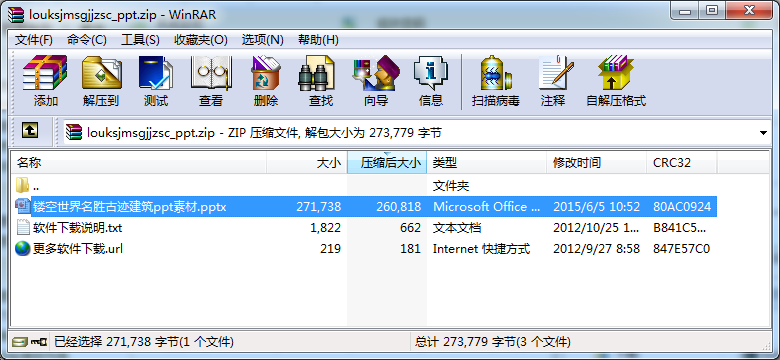Click the 271,738 size cell
The width and height of the screenshot is (780, 360).
click(318, 207)
